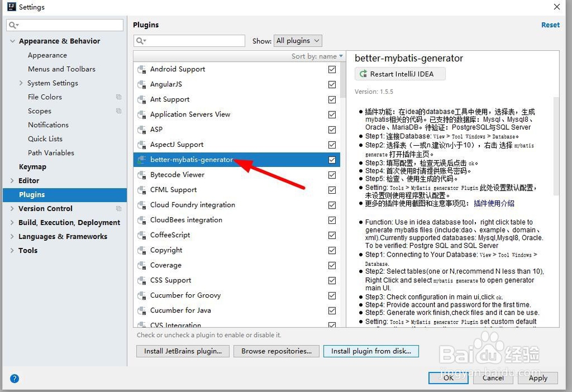Uncheck the Bytecode Viewer checkbox
Screen dimensions: 572x392
click(x=332, y=175)
